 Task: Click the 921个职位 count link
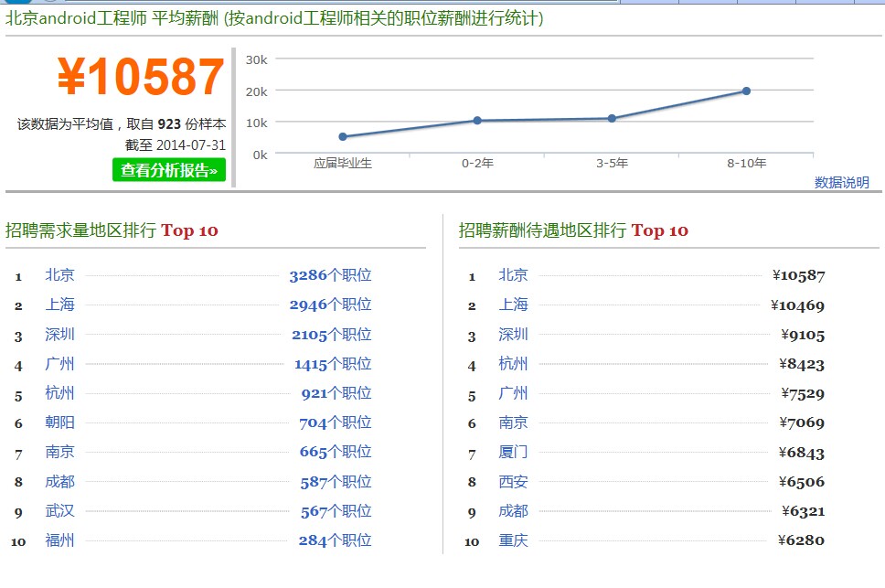tap(336, 392)
